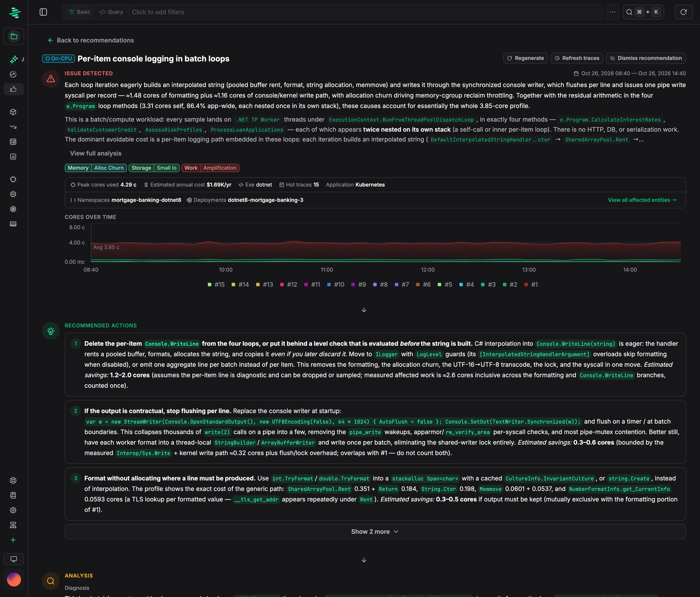Expand Show 2 more recommended actions
The height and width of the screenshot is (597, 700).
click(375, 532)
